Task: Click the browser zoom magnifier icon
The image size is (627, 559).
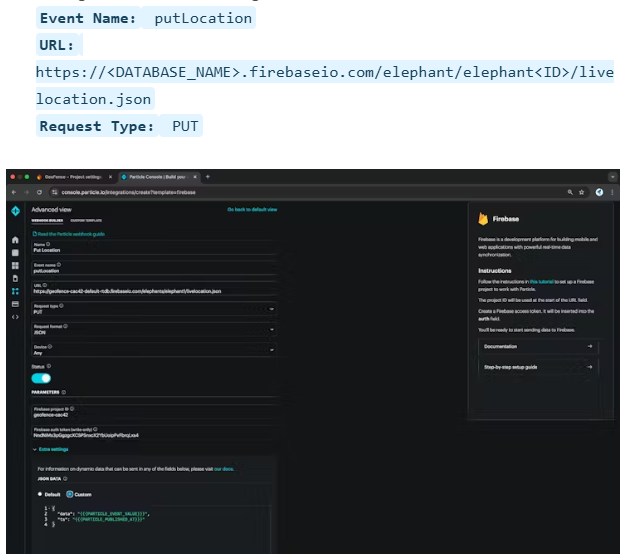Action: pyautogui.click(x=569, y=191)
